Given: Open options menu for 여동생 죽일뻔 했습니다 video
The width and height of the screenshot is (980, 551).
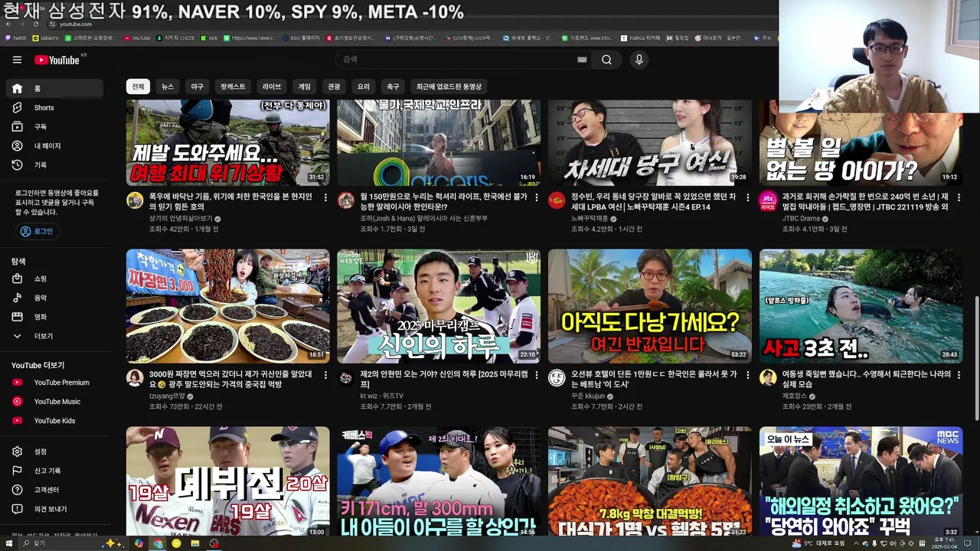Looking at the screenshot, I should (x=959, y=375).
